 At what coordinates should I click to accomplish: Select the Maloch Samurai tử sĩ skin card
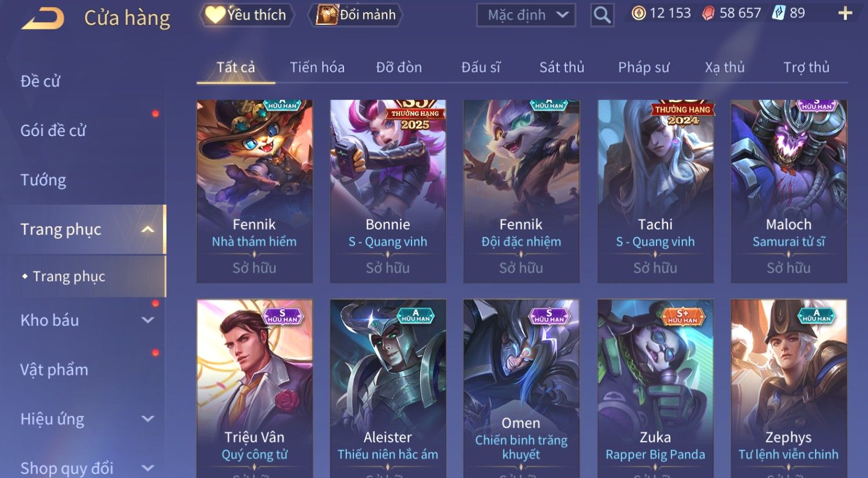788,191
